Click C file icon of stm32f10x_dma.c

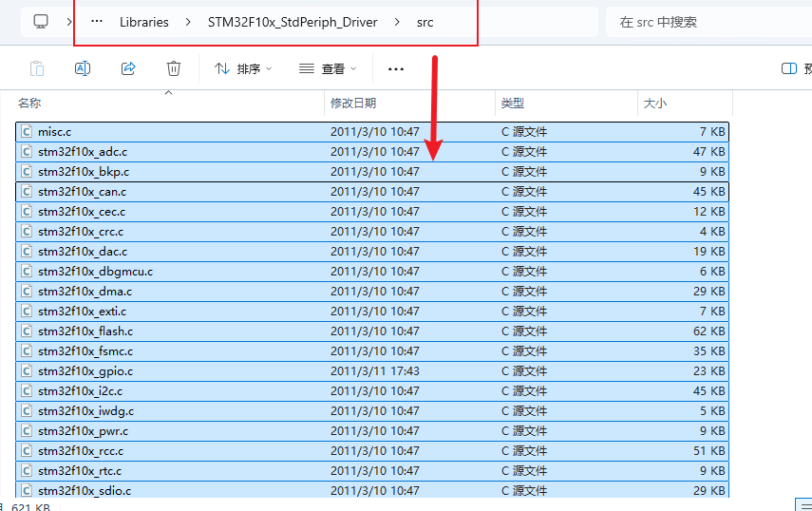(27, 291)
